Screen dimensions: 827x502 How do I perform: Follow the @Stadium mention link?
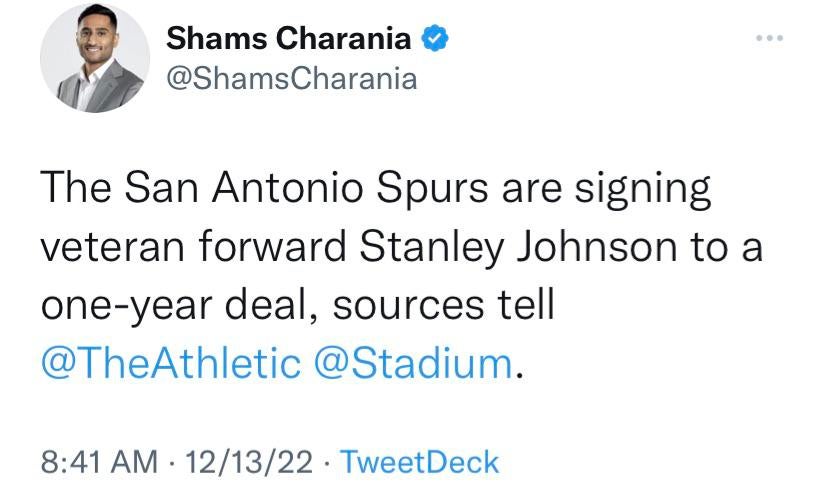tap(413, 362)
